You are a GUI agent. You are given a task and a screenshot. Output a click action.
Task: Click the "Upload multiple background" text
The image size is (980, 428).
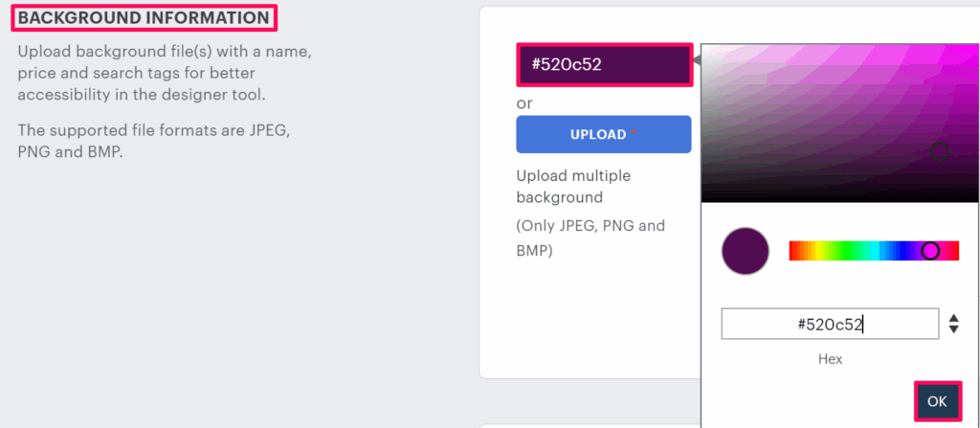tap(573, 187)
